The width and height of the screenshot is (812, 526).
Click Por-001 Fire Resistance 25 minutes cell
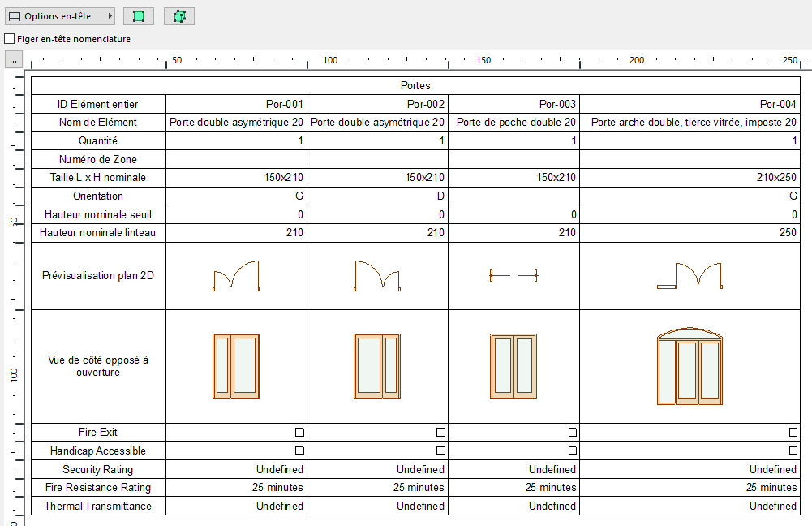(236, 488)
